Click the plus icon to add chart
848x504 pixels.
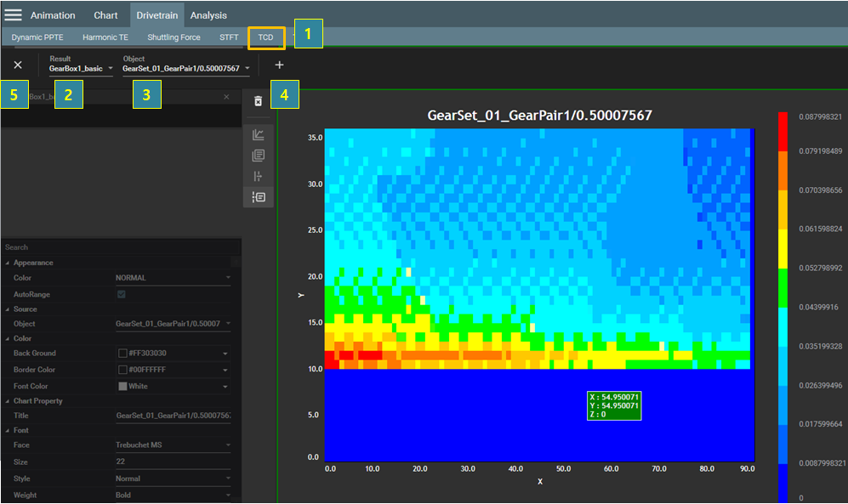click(x=279, y=65)
